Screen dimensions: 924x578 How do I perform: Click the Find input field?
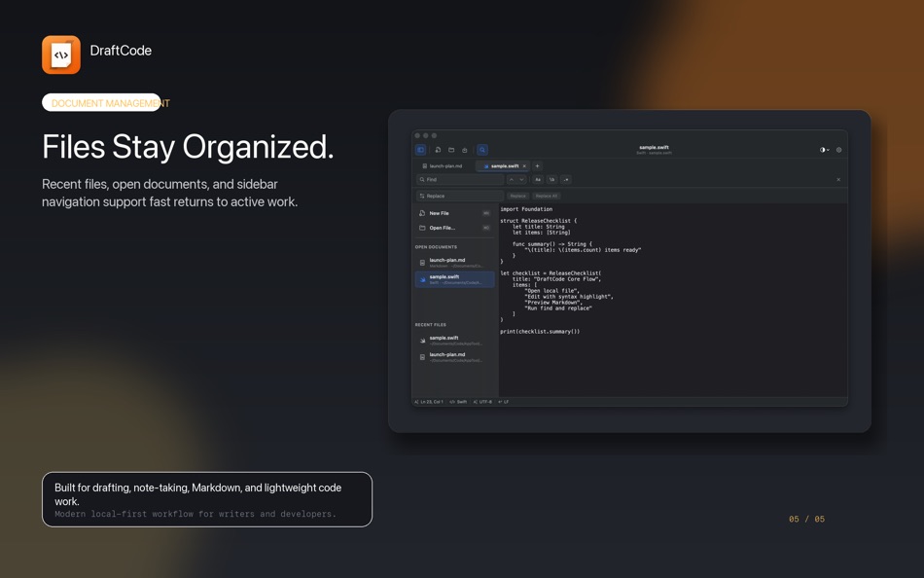(460, 179)
